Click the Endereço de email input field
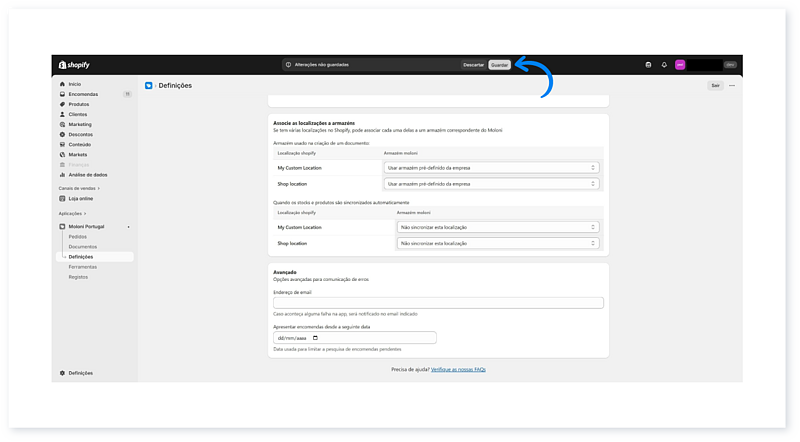Viewport: 800px width, 442px height. [438, 303]
